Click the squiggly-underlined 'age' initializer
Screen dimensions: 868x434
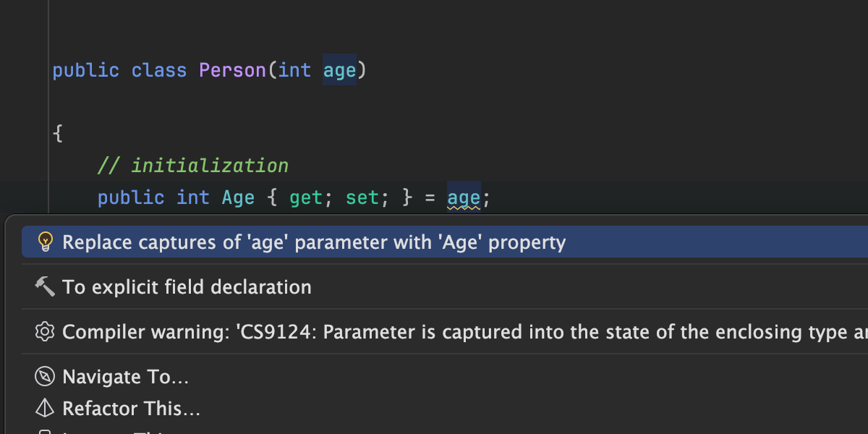click(x=464, y=197)
